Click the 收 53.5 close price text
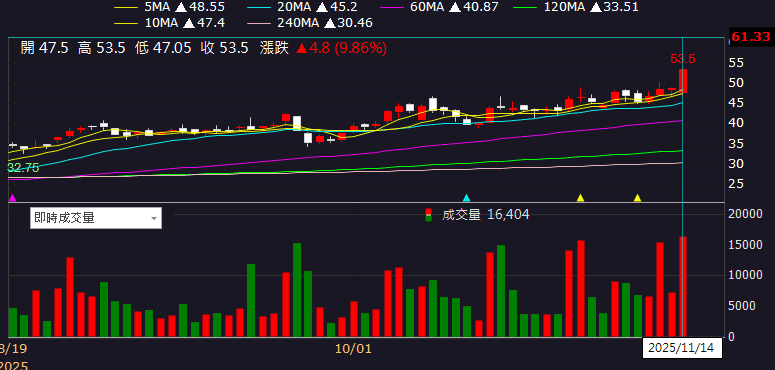 pyautogui.click(x=224, y=48)
